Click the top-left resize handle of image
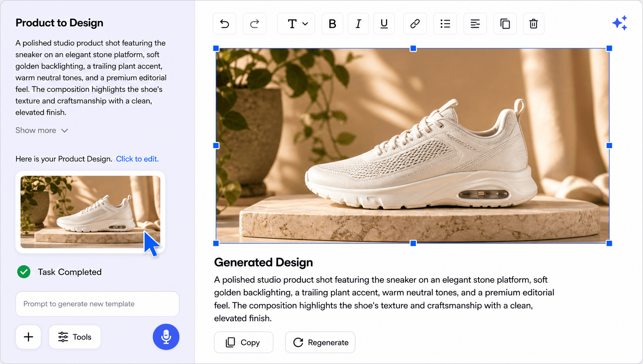643x364 pixels. 216,49
